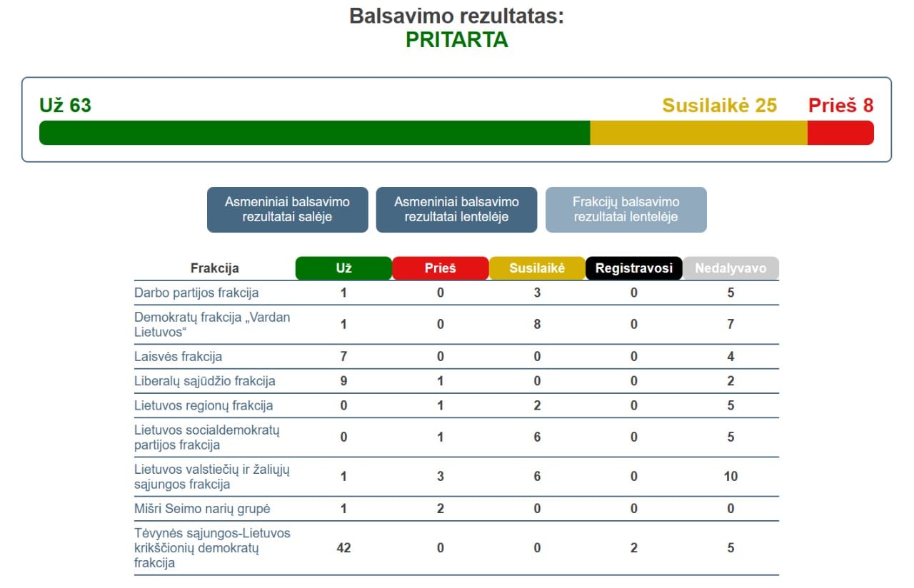Click the PRITARTA result text
Viewport: 914px width, 588px height.
pos(457,40)
